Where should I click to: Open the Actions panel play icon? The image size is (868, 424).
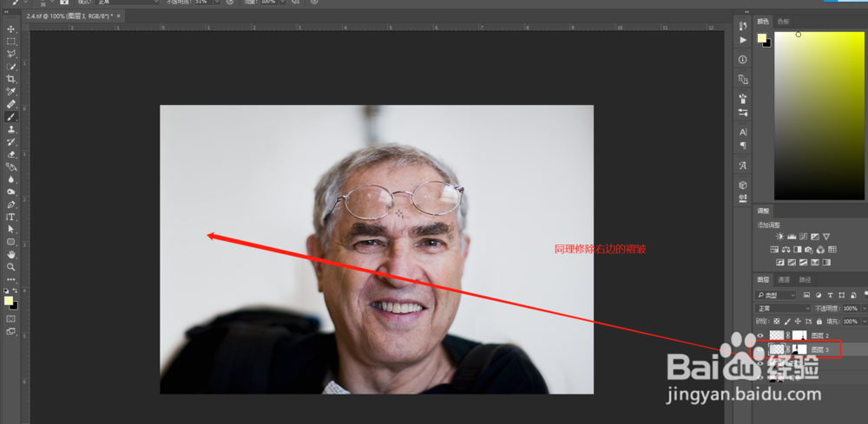[743, 41]
